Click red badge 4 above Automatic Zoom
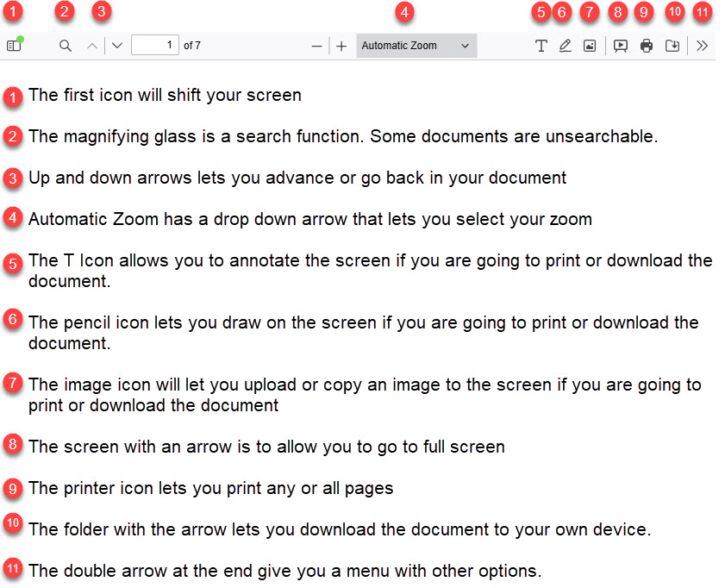This screenshot has height=588, width=725. (404, 12)
